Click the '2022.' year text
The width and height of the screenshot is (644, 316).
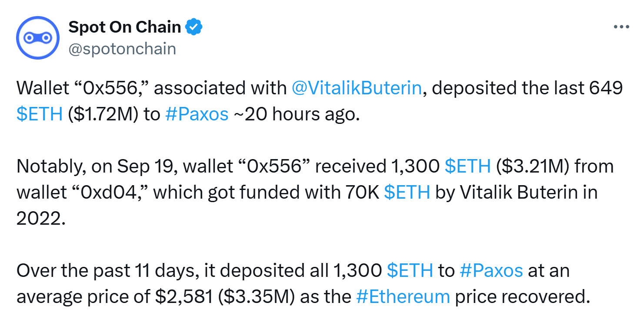tap(41, 219)
